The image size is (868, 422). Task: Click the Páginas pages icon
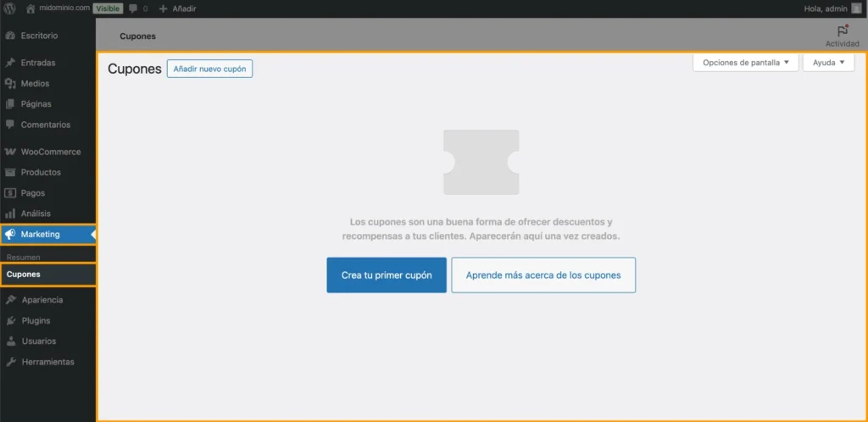[x=9, y=104]
